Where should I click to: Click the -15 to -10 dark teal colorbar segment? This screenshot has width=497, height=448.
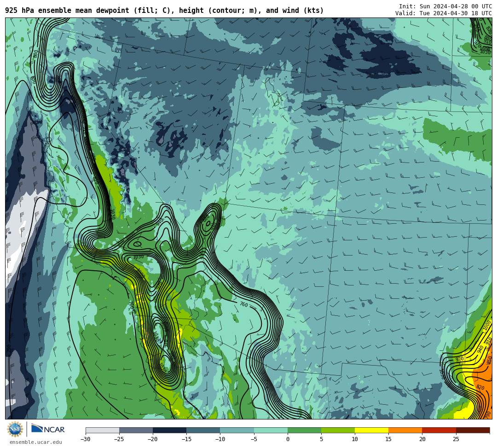pyautogui.click(x=203, y=430)
